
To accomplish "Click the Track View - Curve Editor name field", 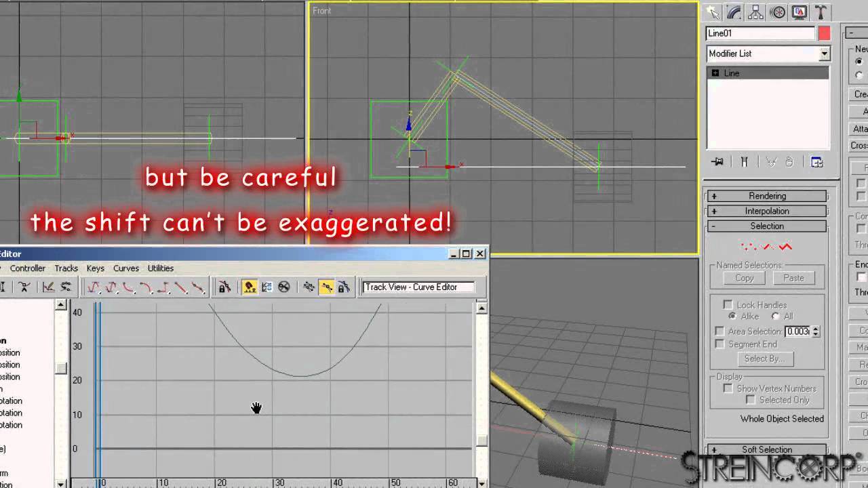I will tap(418, 287).
